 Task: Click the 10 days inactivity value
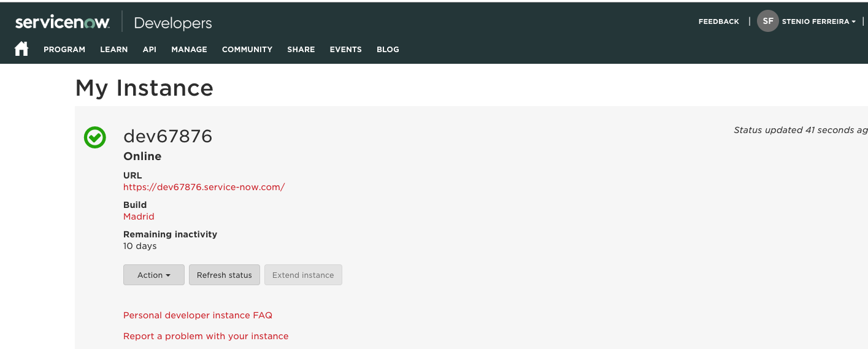point(140,246)
